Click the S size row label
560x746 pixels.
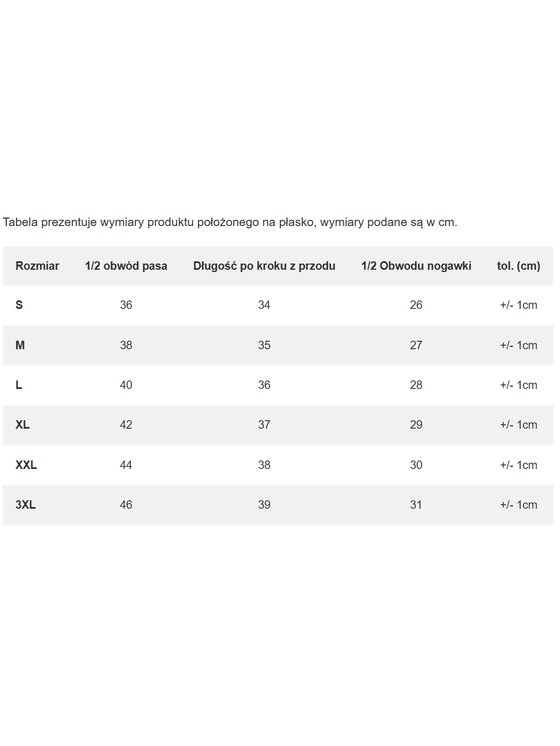coord(19,305)
